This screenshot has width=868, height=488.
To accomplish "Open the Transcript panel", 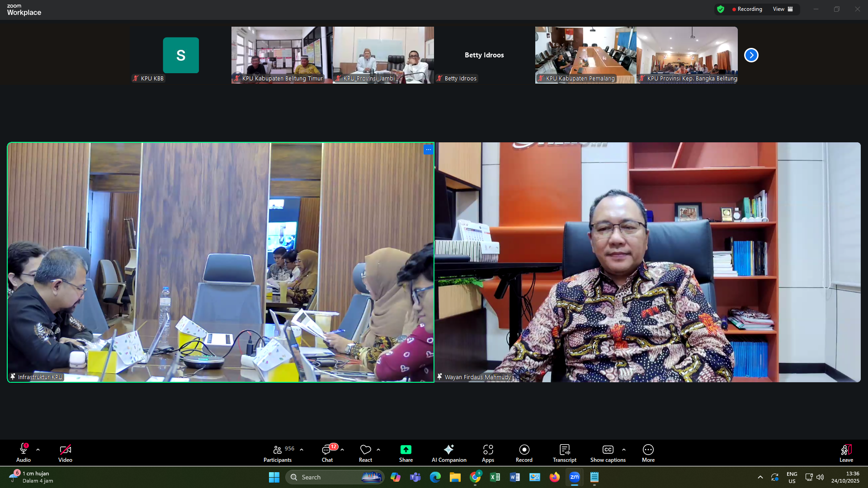I will tap(564, 453).
